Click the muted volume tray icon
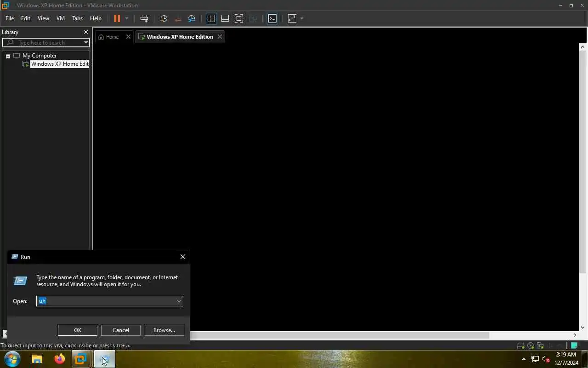Image resolution: width=588 pixels, height=368 pixels. (546, 359)
